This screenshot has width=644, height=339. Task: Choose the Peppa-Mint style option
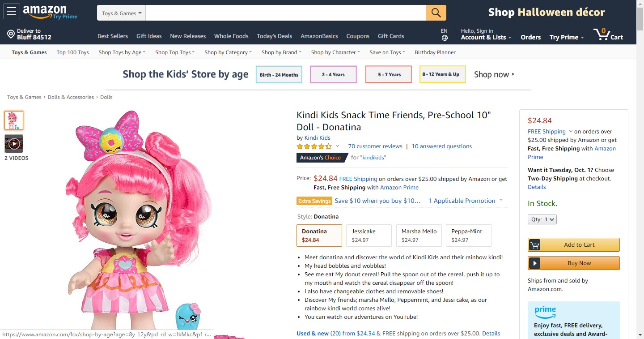[x=469, y=236]
